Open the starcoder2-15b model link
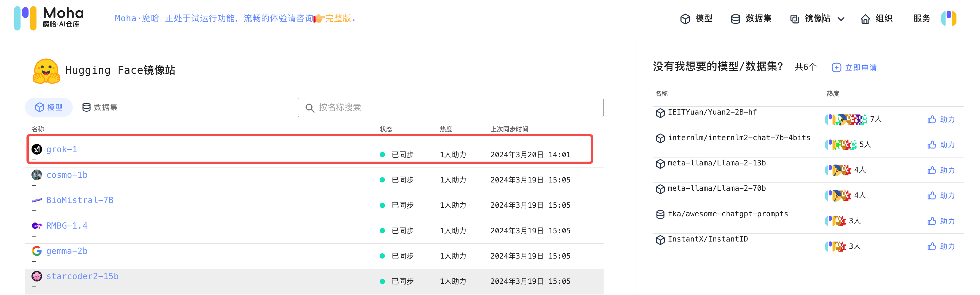The width and height of the screenshot is (980, 295). pyautogui.click(x=83, y=276)
